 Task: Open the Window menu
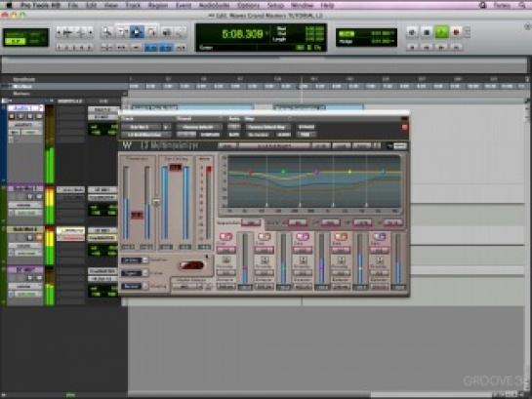(x=302, y=5)
